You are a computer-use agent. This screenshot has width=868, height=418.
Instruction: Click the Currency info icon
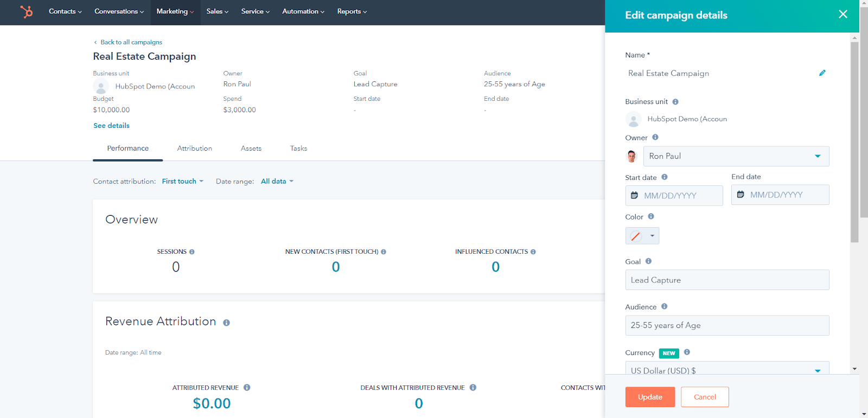(687, 352)
